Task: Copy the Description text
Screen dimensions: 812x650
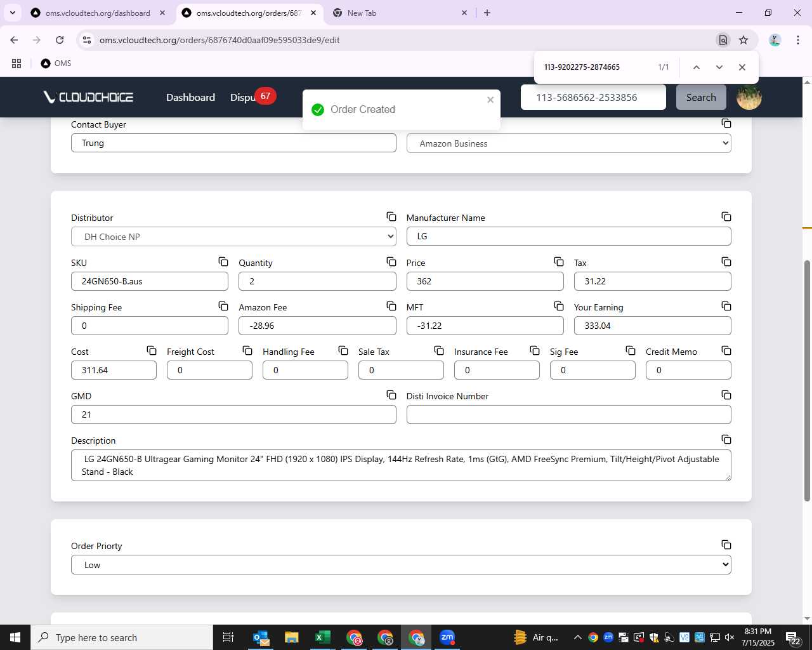Action: pos(726,439)
